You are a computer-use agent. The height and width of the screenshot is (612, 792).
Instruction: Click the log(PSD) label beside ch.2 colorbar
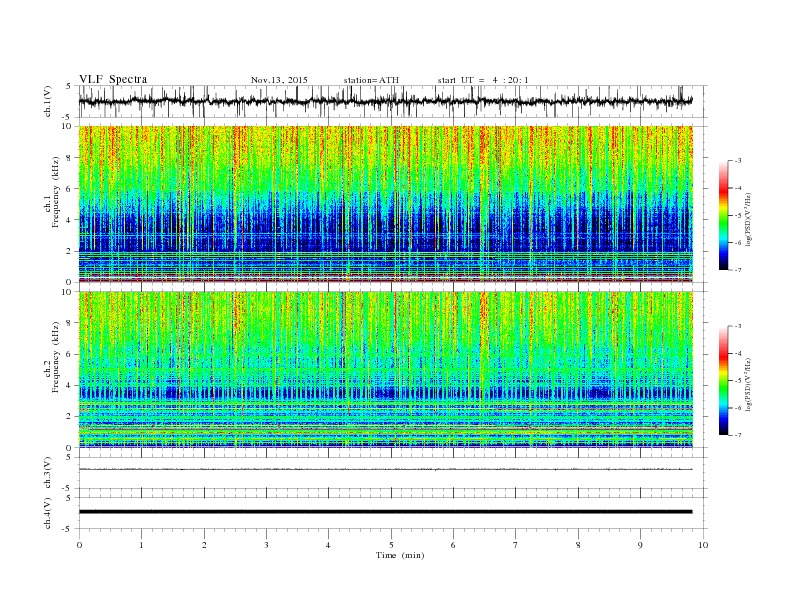coord(749,384)
